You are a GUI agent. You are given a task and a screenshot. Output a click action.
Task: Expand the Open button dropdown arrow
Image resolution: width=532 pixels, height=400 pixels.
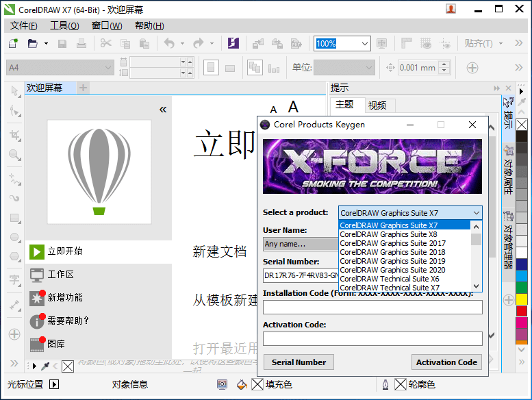pos(46,43)
